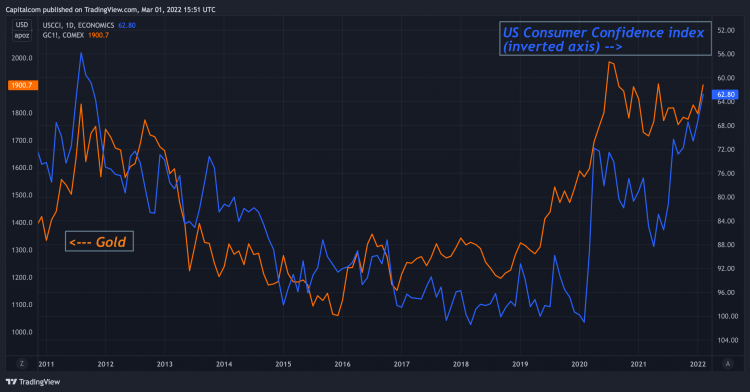This screenshot has height=392, width=750.
Task: Click the 100.00 tick on right axis
Action: tap(728, 316)
